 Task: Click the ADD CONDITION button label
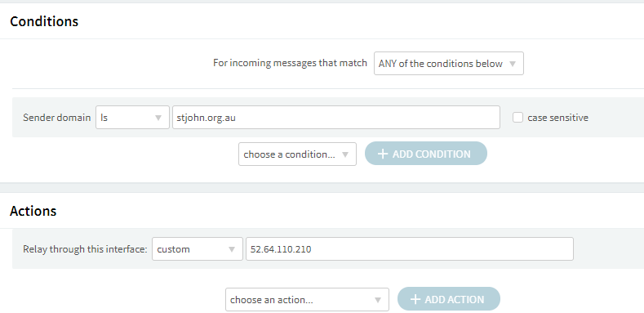(x=431, y=154)
